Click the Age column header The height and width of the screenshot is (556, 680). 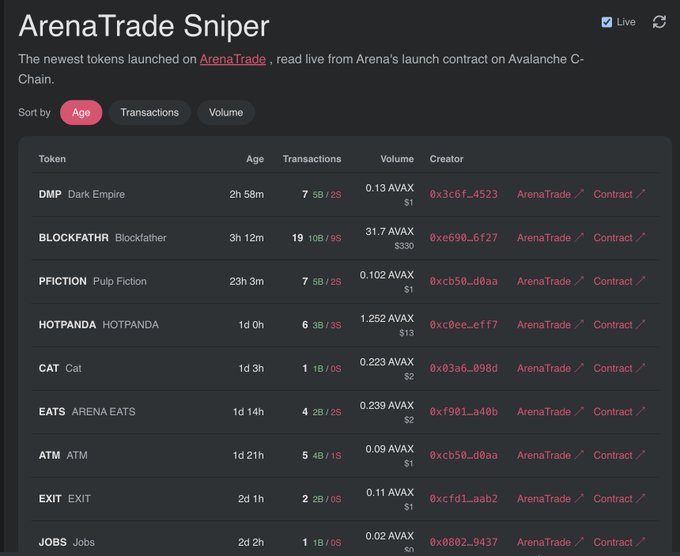click(x=255, y=159)
